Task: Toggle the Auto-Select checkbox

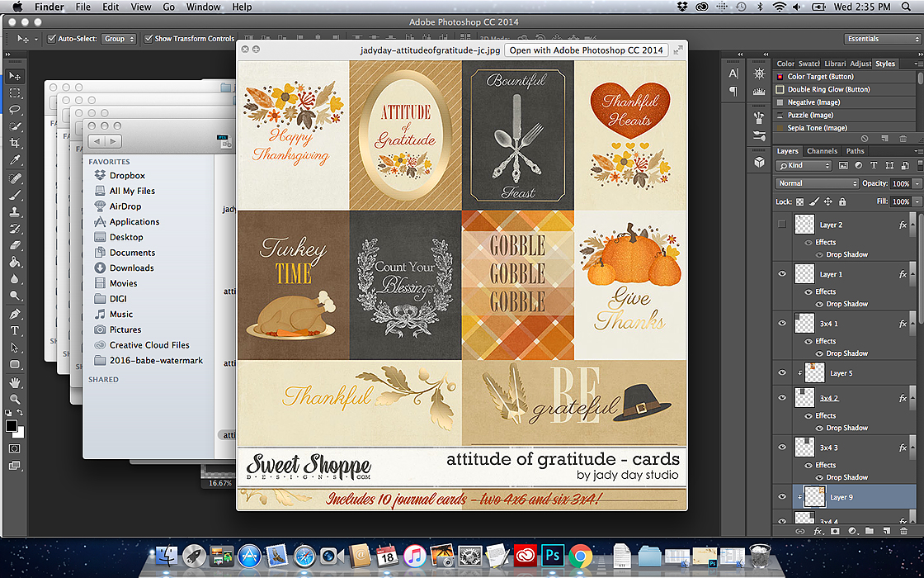Action: click(52, 39)
